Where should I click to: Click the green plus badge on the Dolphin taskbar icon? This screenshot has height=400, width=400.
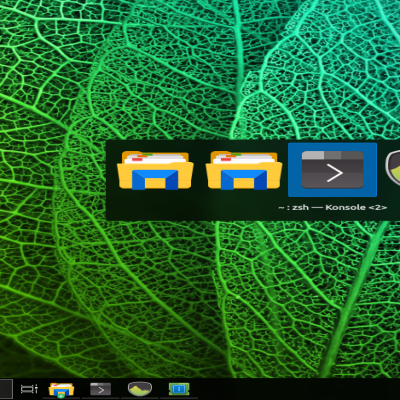click(x=61, y=395)
